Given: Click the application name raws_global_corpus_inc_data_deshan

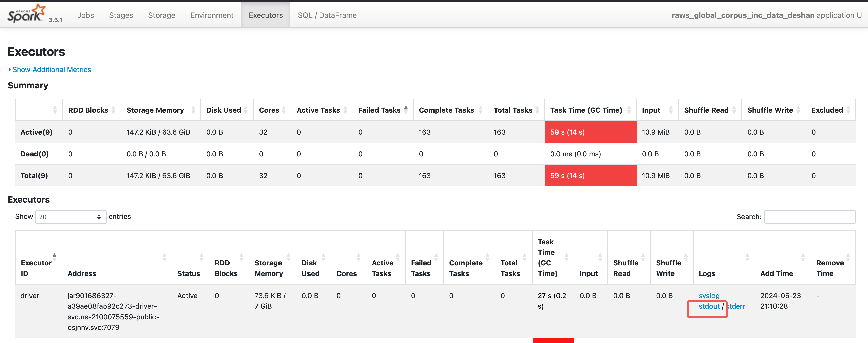Looking at the screenshot, I should pyautogui.click(x=743, y=15).
